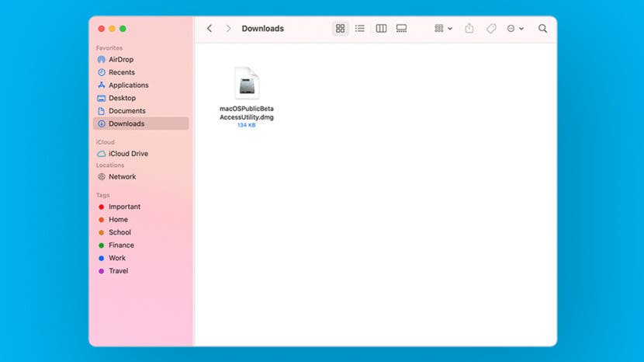Click the Share toolbar icon
644x362 pixels.
coord(469,29)
